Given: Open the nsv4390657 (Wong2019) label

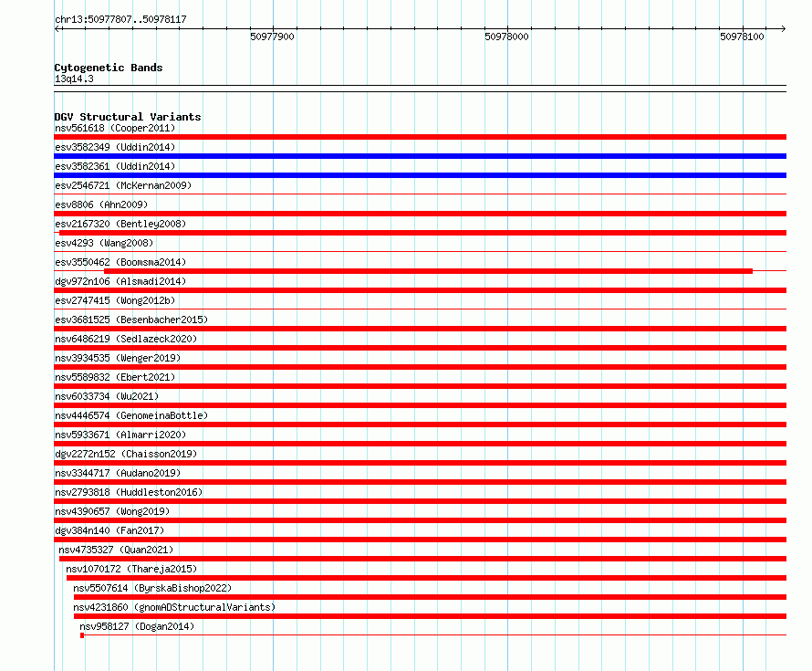Looking at the screenshot, I should coord(112,511).
